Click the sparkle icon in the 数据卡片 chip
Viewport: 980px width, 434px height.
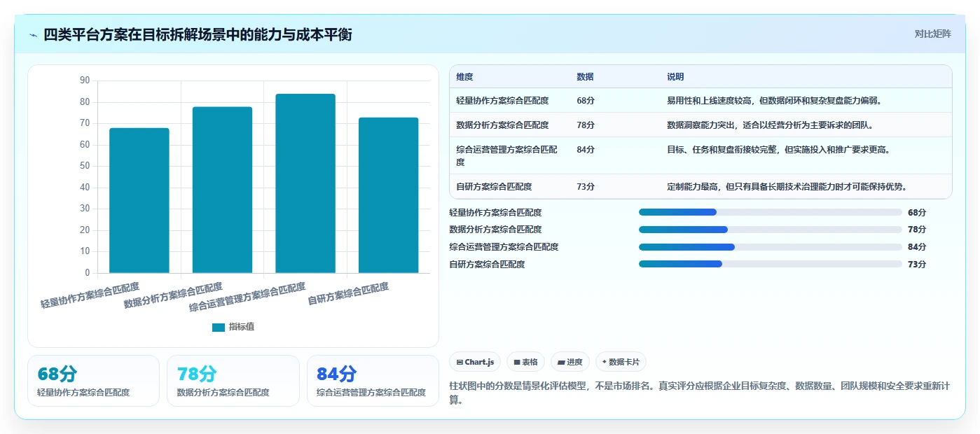tap(605, 362)
